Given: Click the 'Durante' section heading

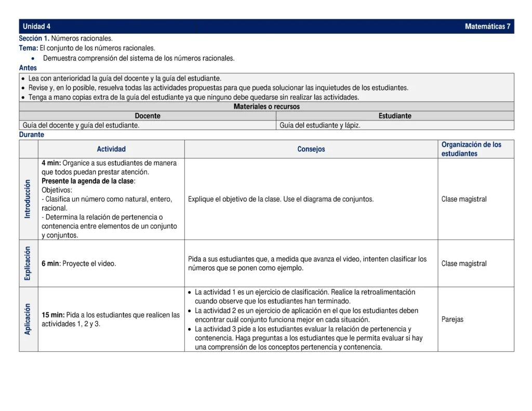Looking at the screenshot, I should [32, 135].
